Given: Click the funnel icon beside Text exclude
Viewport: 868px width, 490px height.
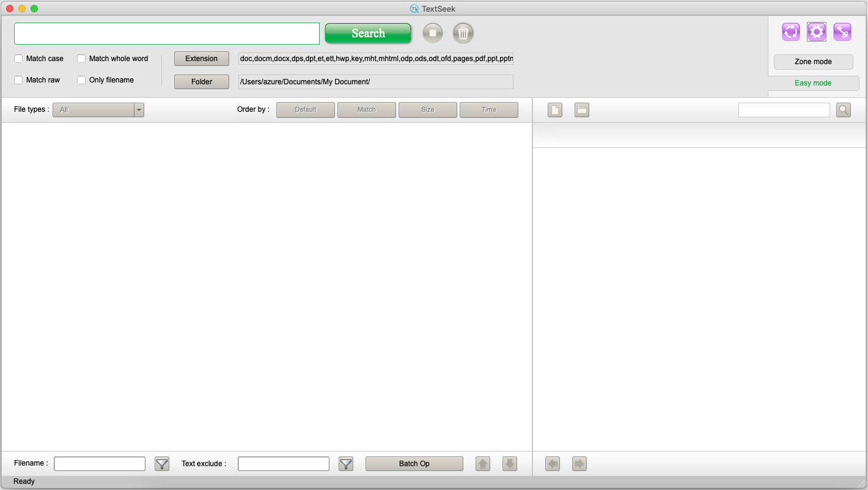Looking at the screenshot, I should coord(346,464).
